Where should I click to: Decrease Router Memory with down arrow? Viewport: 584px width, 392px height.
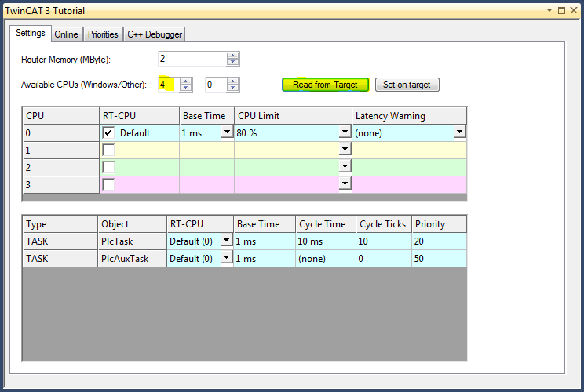233,62
